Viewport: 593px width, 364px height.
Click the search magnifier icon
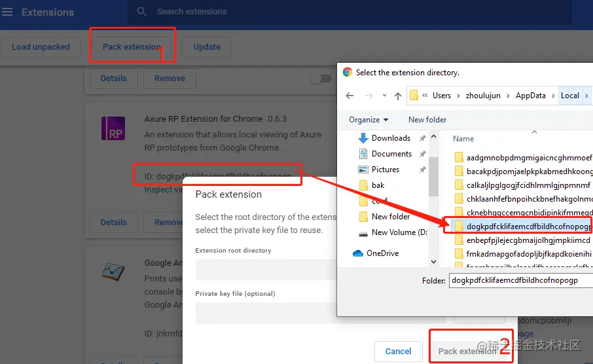tap(141, 12)
